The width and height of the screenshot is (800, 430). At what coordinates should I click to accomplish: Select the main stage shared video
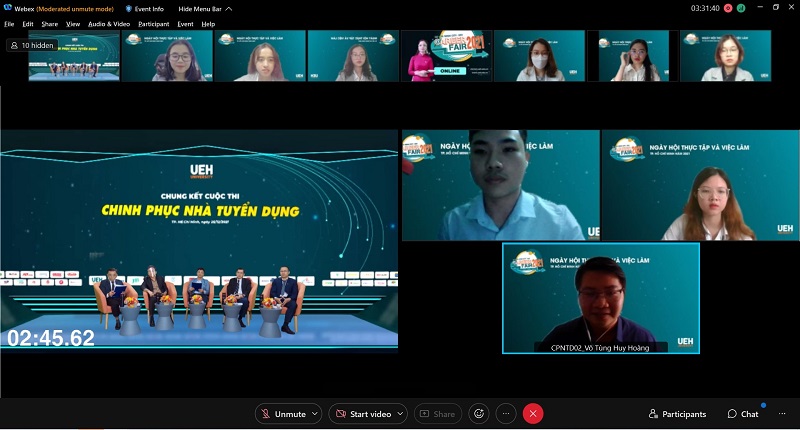click(199, 240)
